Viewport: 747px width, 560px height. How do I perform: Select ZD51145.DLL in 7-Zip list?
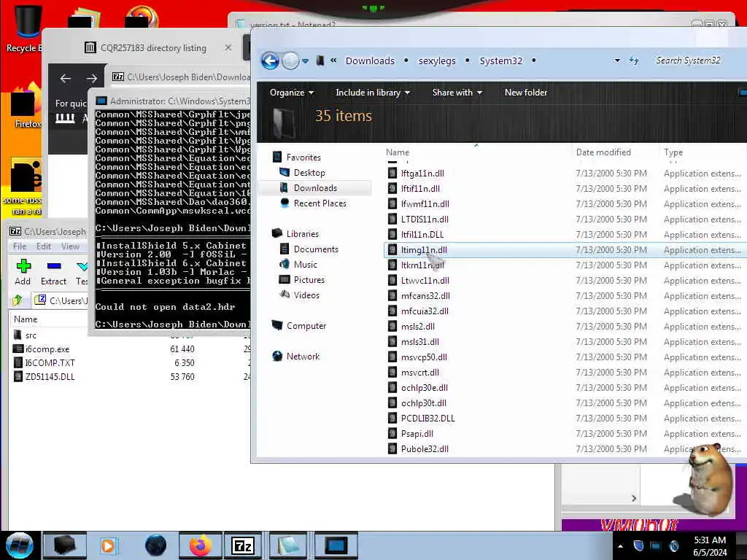pos(50,377)
